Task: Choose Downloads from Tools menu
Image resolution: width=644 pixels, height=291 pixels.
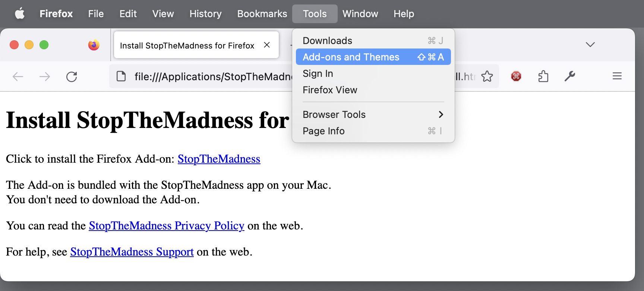Action: 373,41
